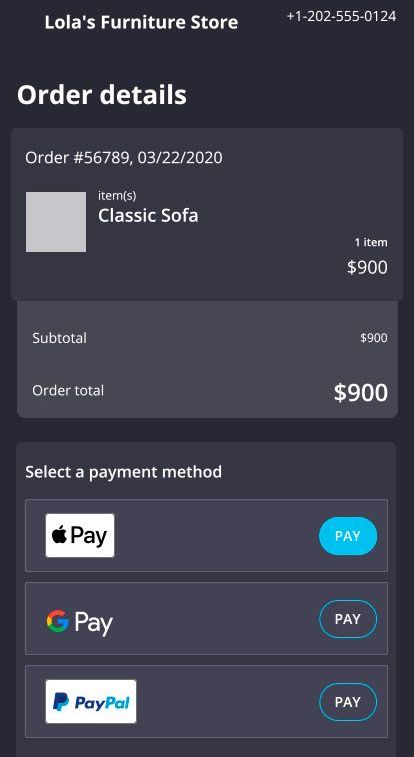Click the Google Pay logo

(80, 622)
